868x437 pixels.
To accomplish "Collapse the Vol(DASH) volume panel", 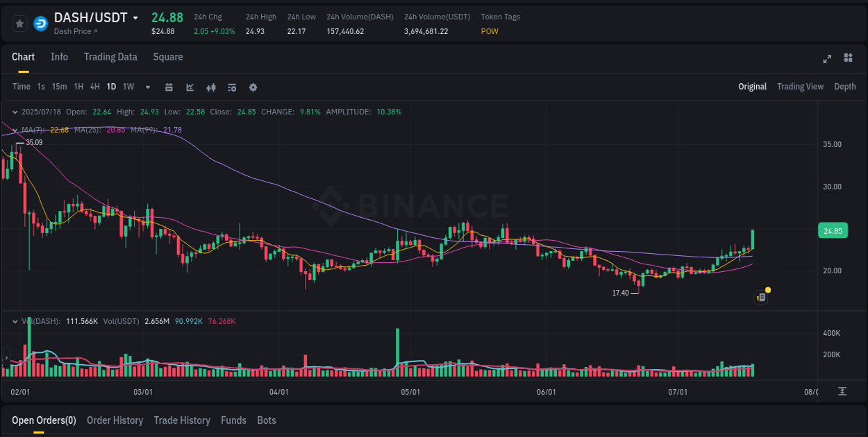I will pyautogui.click(x=15, y=321).
